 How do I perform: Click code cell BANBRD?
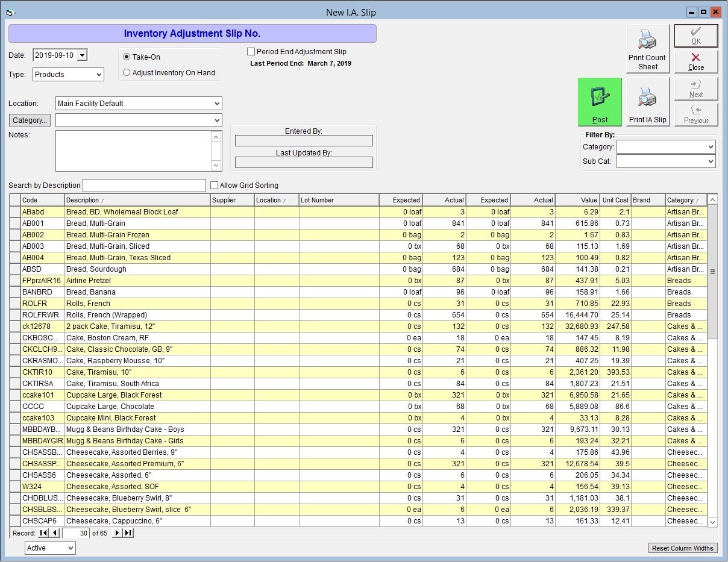42,292
